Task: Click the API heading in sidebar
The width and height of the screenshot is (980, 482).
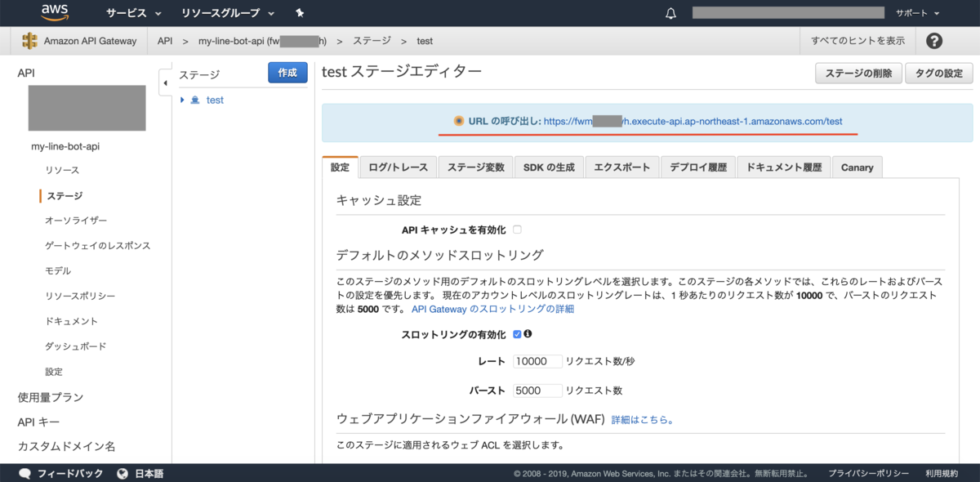Action: tap(26, 73)
